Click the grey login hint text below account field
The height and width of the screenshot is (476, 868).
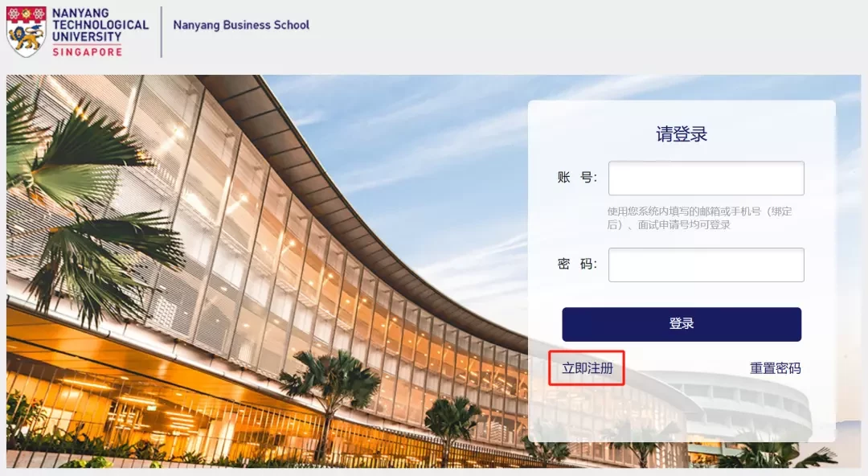tap(700, 218)
